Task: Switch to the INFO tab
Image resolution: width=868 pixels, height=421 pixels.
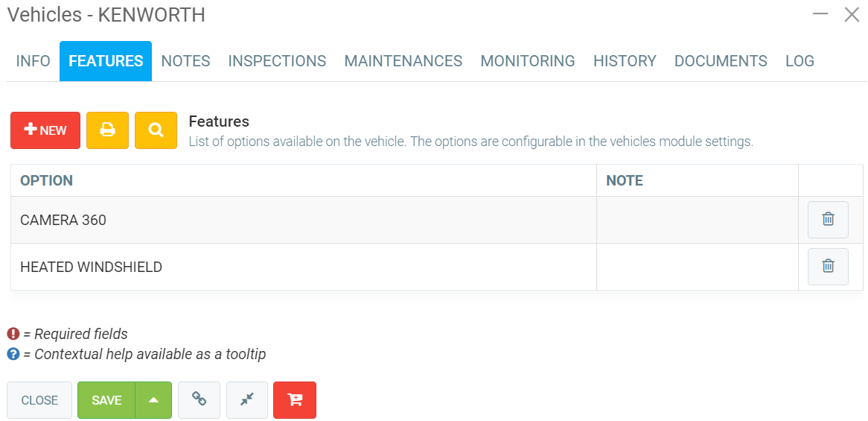Action: click(x=33, y=61)
